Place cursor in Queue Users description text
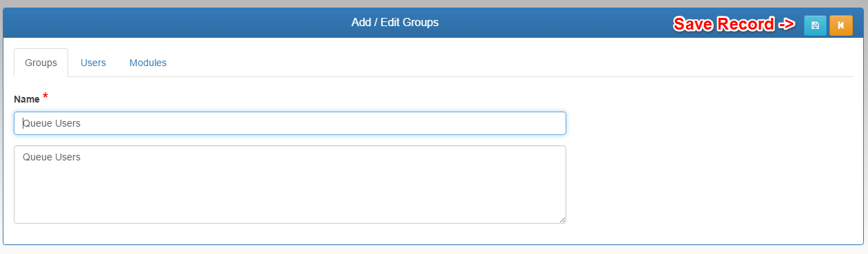The image size is (868, 254). point(52,157)
